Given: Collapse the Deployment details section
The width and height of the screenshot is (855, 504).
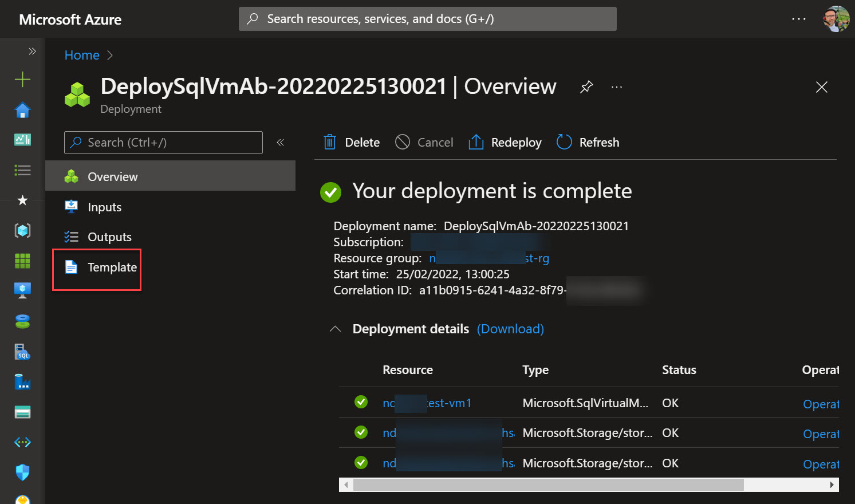Looking at the screenshot, I should point(336,329).
